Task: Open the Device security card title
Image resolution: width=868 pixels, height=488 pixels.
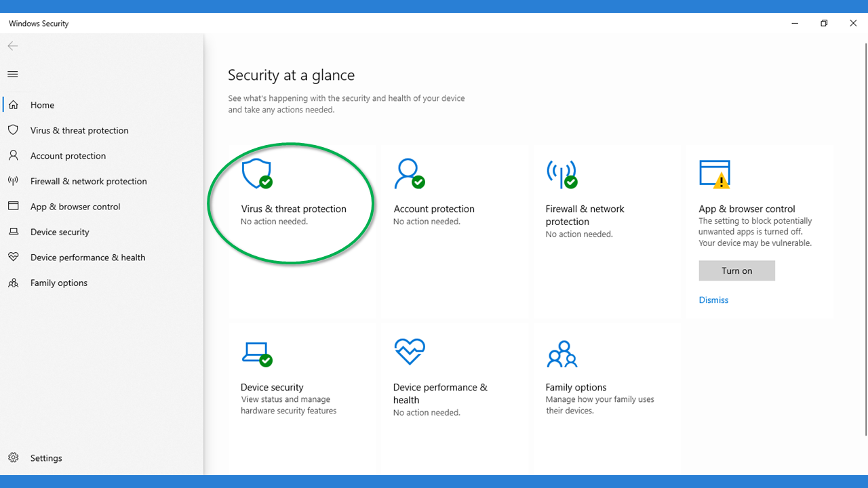Action: click(x=272, y=387)
